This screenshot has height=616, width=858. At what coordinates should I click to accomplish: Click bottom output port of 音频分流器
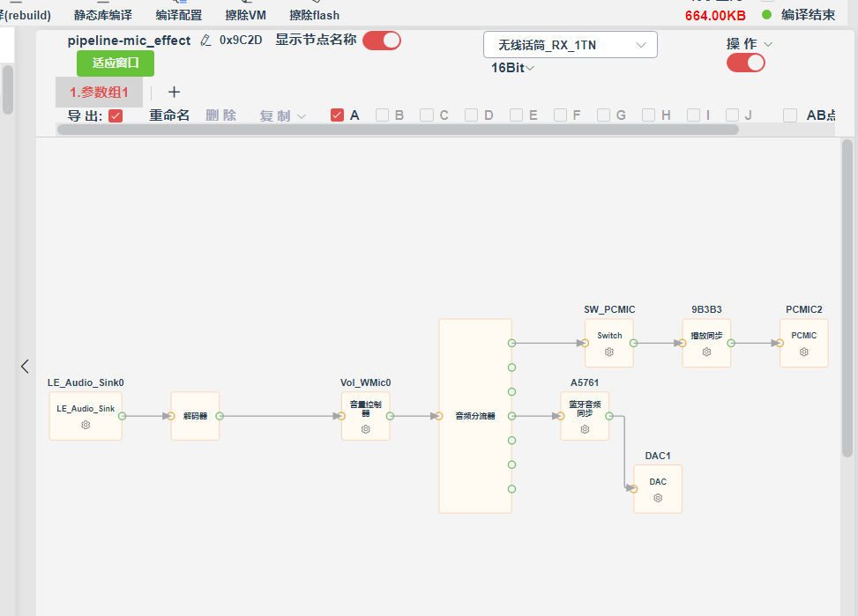coord(511,489)
